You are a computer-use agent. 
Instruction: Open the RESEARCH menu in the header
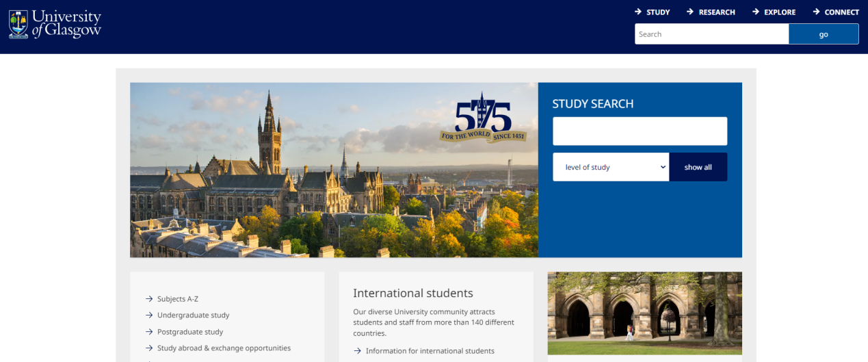point(717,12)
